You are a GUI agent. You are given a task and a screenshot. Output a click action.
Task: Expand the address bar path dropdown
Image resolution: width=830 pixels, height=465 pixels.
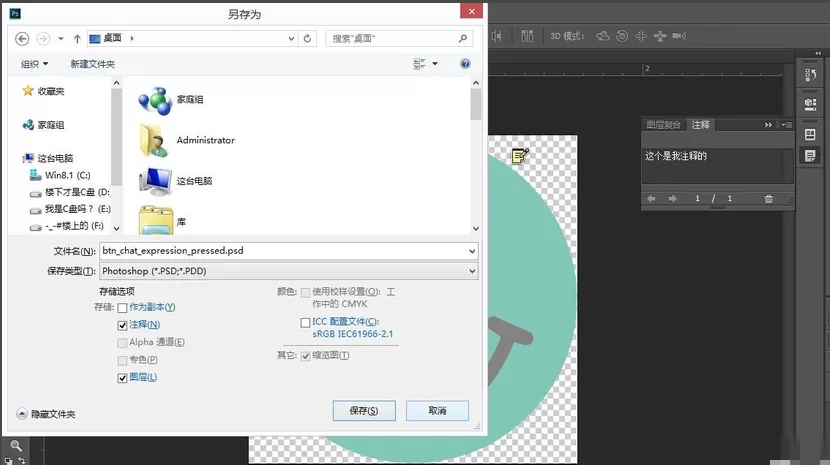(291, 39)
